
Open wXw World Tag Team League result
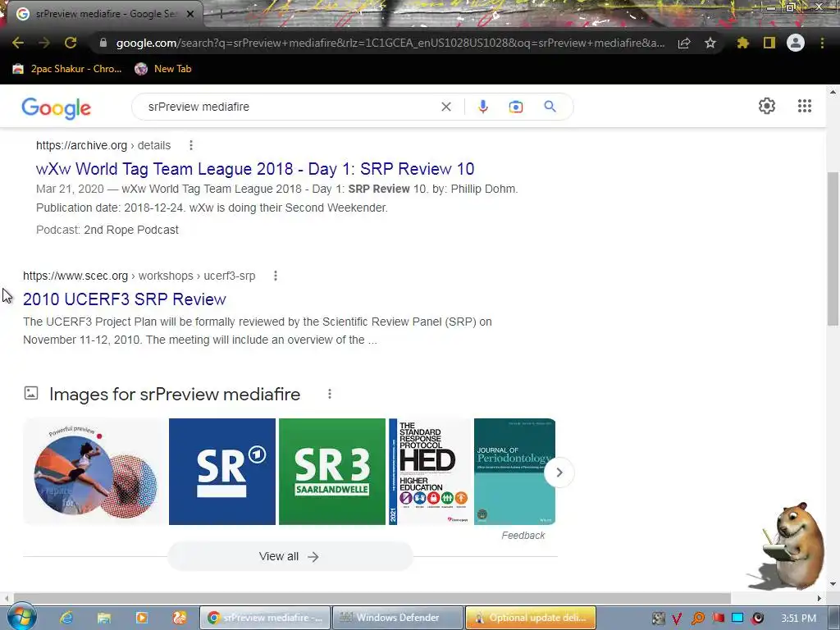(x=255, y=169)
